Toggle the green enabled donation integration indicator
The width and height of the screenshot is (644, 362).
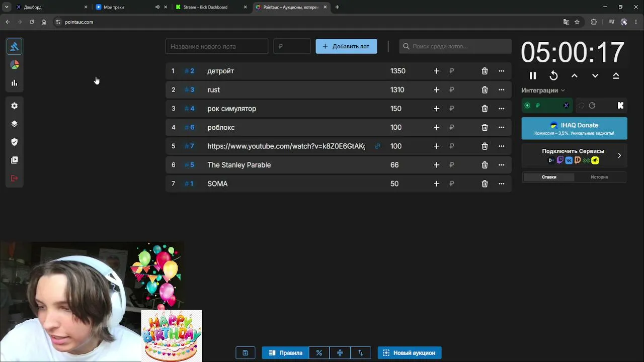(x=527, y=106)
